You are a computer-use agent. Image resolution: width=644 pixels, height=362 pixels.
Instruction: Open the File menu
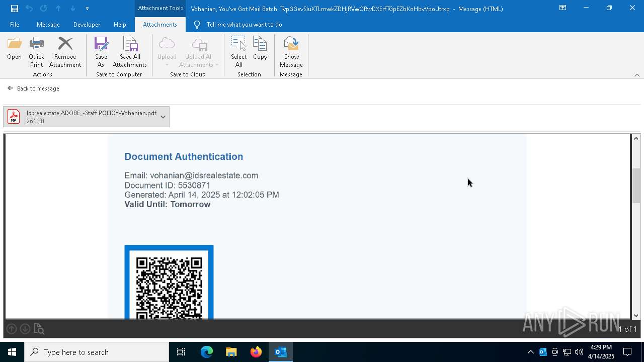(15, 24)
